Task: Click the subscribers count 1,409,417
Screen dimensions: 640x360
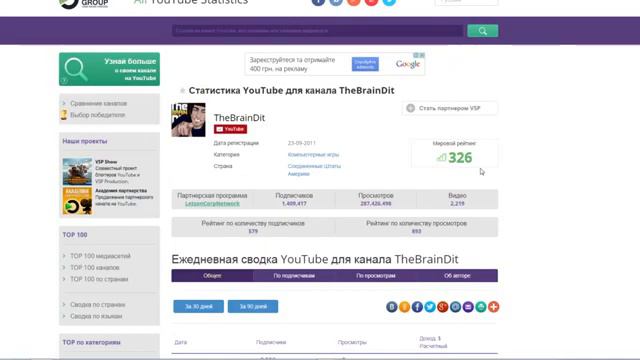Action: 294,203
